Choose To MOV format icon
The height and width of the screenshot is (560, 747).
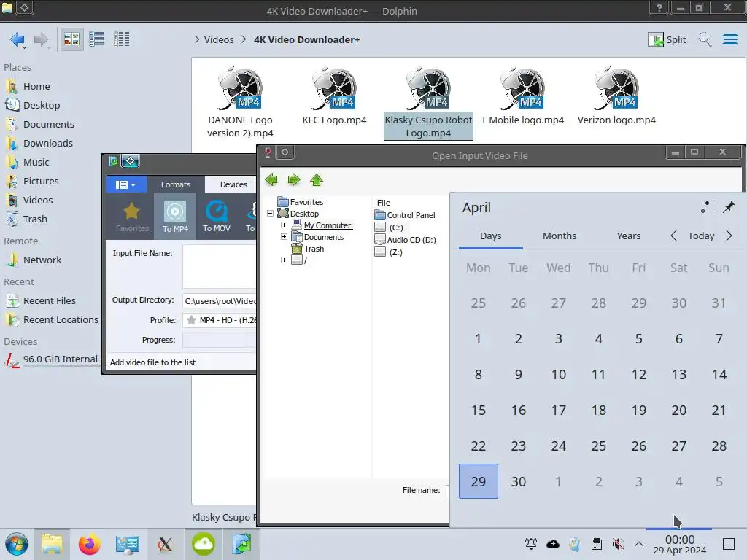click(x=216, y=216)
